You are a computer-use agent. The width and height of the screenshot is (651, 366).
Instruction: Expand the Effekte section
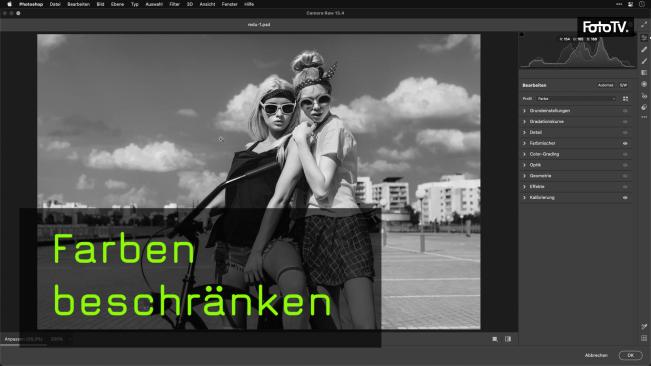(524, 187)
